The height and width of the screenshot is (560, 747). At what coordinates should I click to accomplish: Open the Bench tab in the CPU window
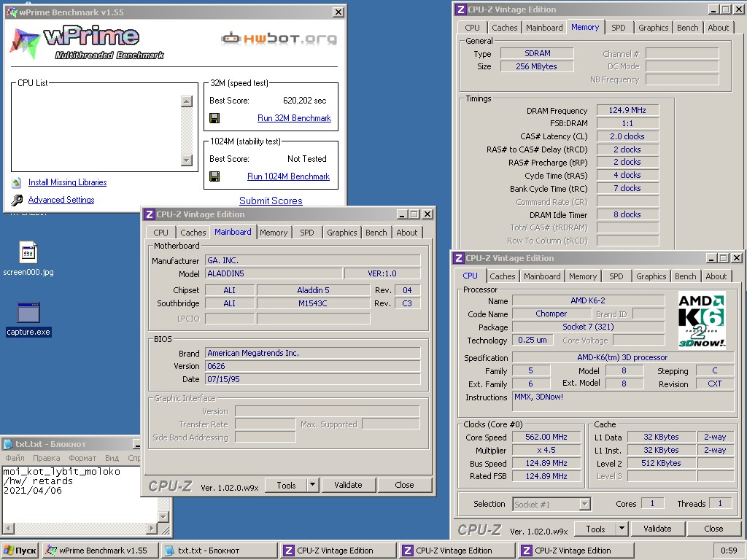tap(685, 276)
